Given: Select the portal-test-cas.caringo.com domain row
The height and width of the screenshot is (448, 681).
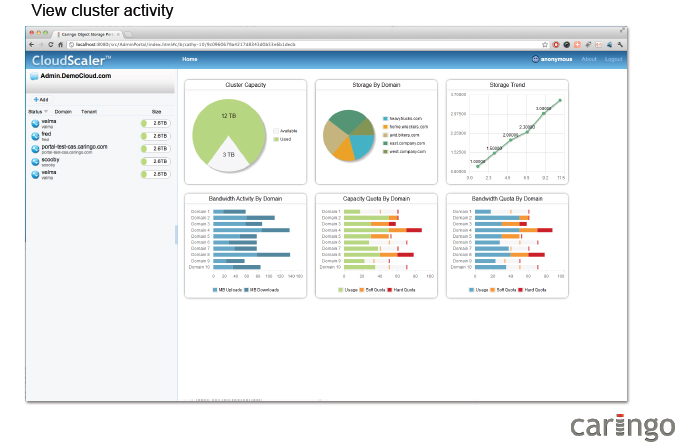Looking at the screenshot, I should 100,149.
